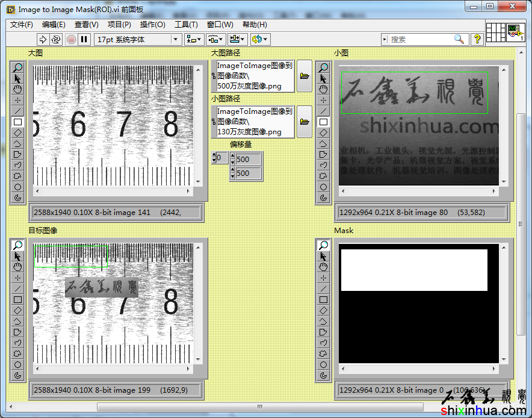Open the 文件(F) menu
This screenshot has width=532, height=418.
pyautogui.click(x=22, y=25)
